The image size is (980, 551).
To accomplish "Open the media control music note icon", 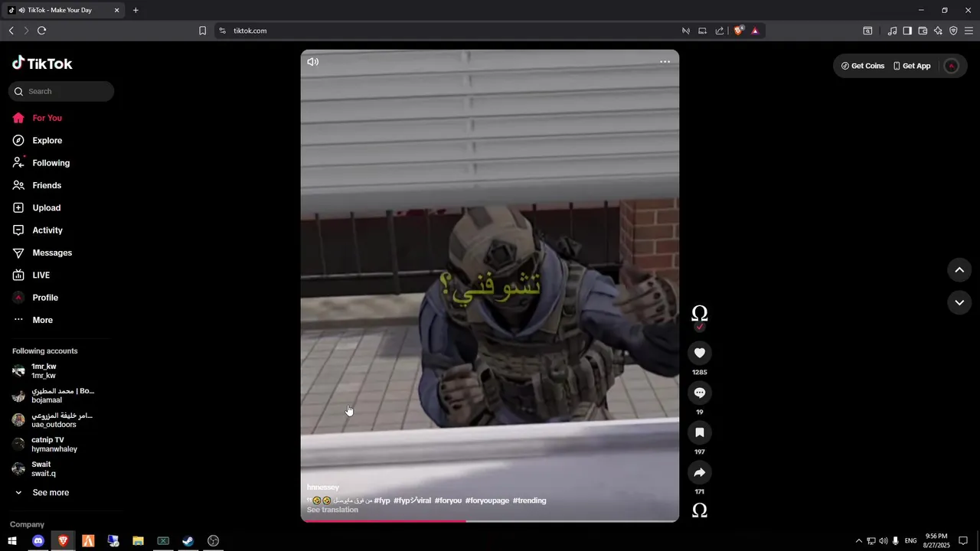I will pos(892,31).
